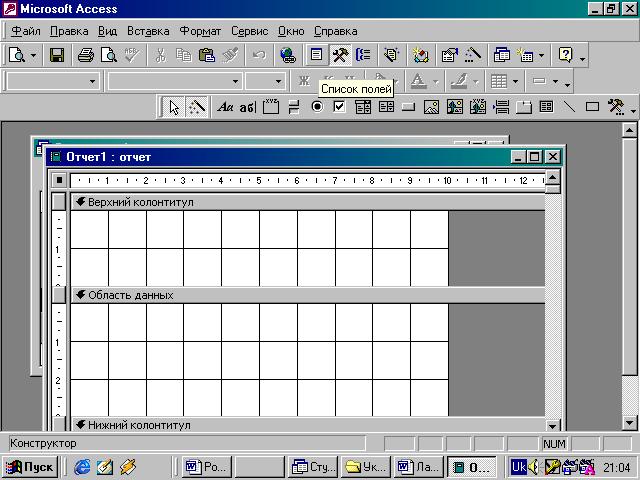
Task: Open the Сервис menu
Action: [x=250, y=31]
